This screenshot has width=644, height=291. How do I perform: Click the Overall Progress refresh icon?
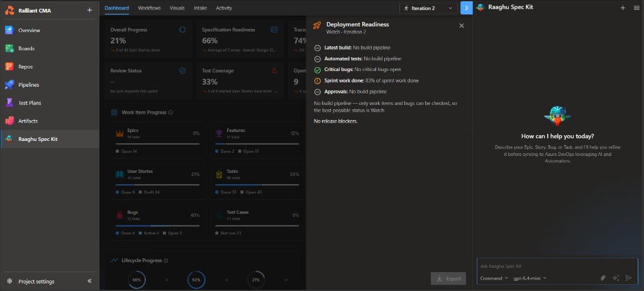182,30
